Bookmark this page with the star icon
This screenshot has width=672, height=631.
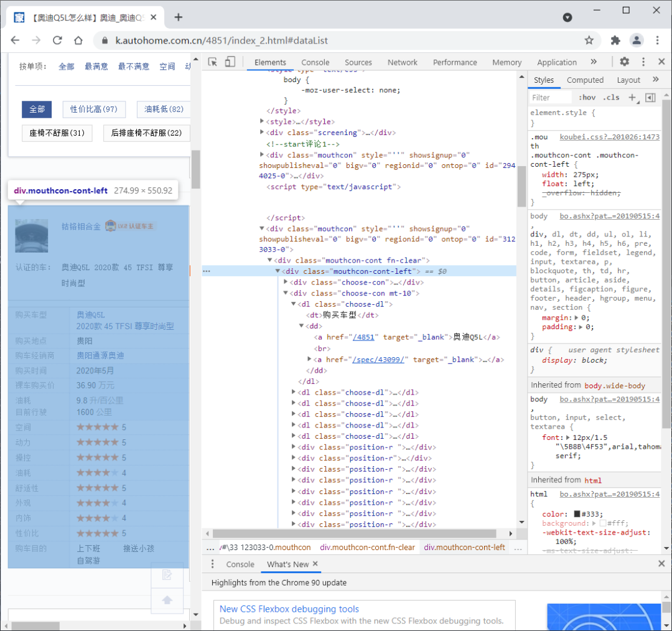(589, 40)
